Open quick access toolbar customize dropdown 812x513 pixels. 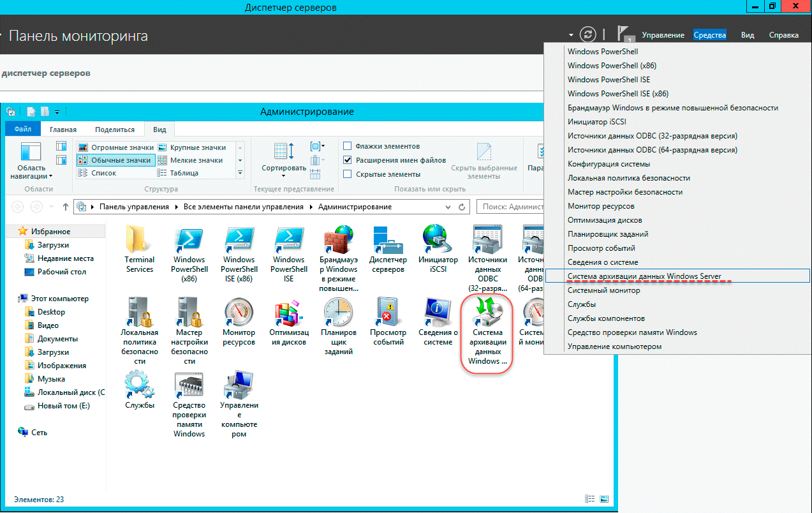click(57, 112)
